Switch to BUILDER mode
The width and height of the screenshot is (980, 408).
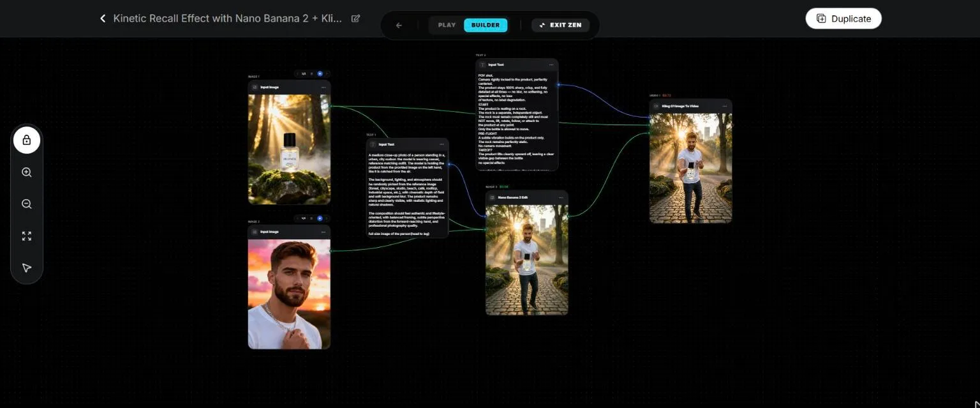[486, 26]
